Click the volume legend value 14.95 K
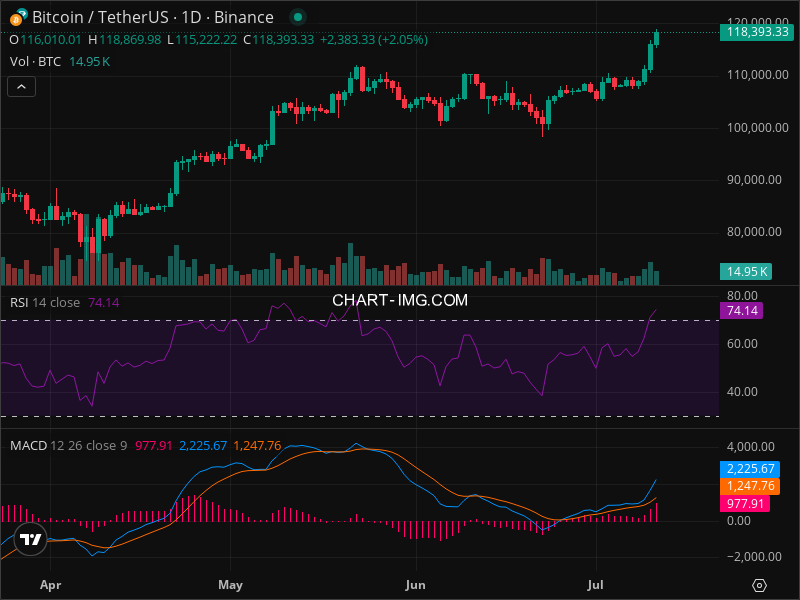Image resolution: width=800 pixels, height=600 pixels. pyautogui.click(x=90, y=62)
